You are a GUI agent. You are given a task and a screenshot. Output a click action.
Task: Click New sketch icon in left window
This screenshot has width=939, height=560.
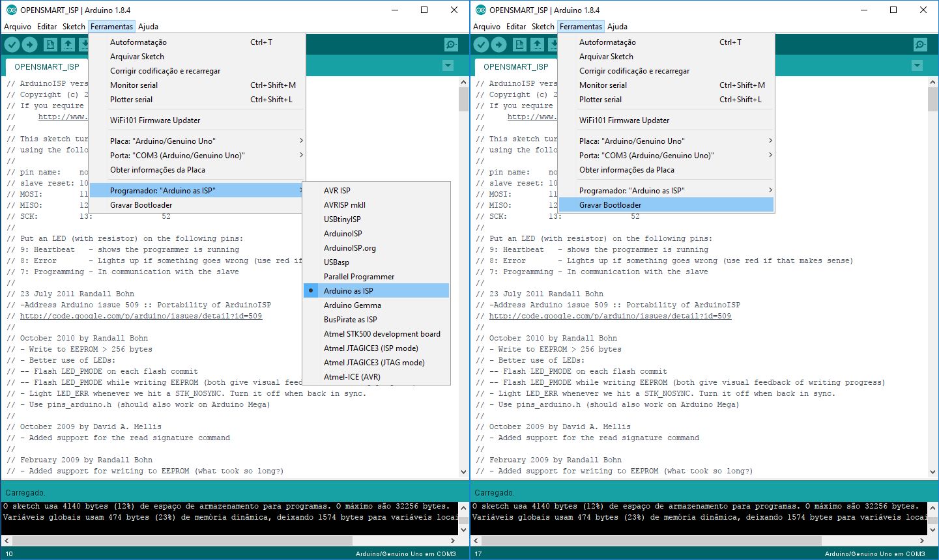tap(50, 44)
